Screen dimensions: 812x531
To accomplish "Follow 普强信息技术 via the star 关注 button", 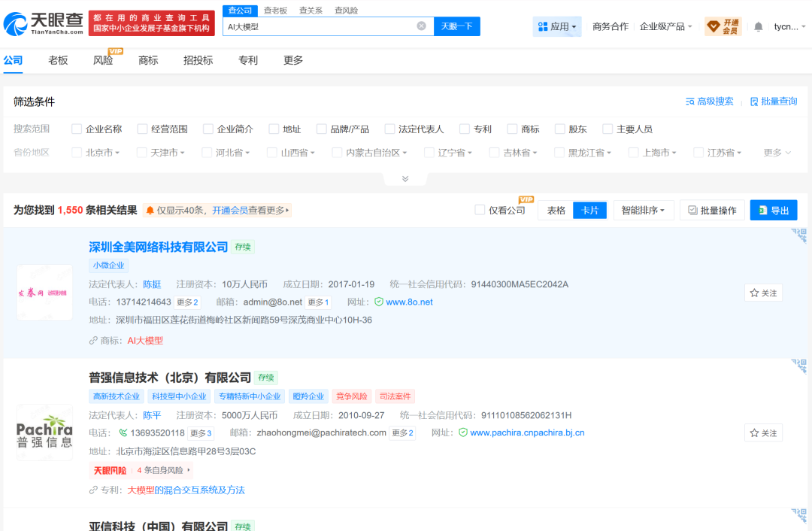I will [x=763, y=433].
